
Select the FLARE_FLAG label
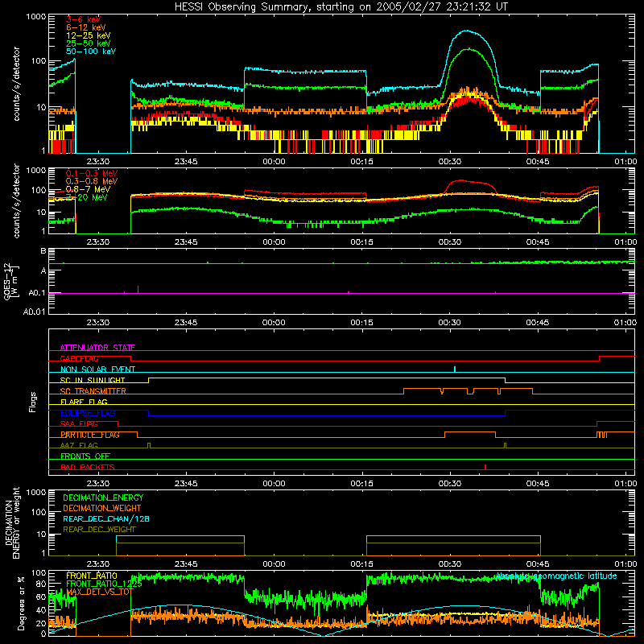click(84, 402)
